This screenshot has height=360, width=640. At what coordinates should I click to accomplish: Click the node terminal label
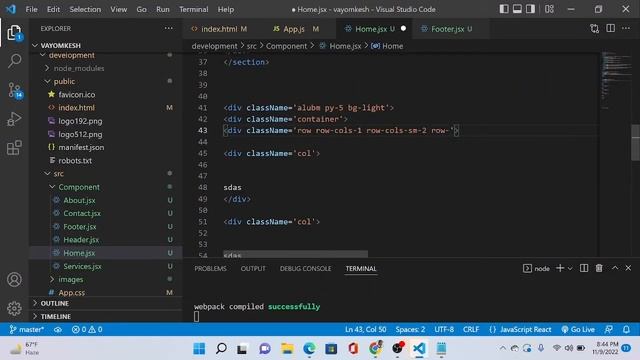(536, 268)
